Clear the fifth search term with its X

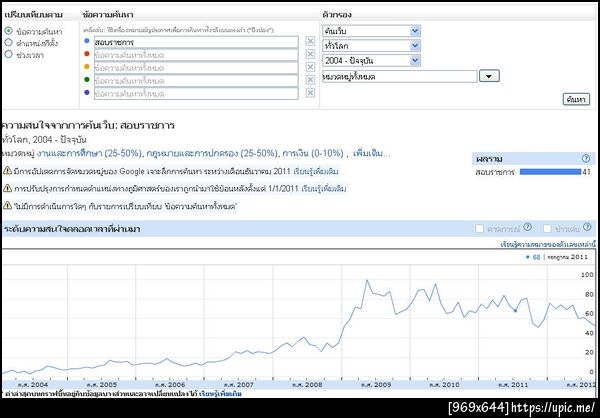pos(310,93)
